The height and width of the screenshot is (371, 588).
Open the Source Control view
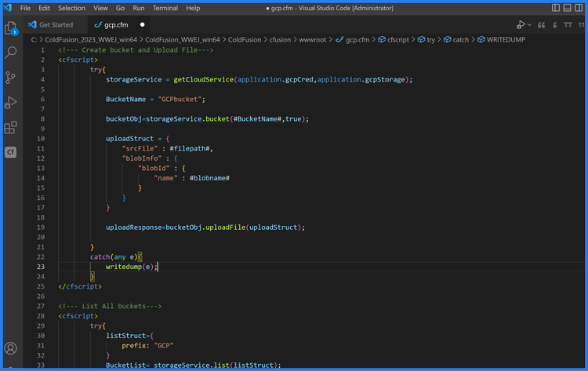point(11,78)
